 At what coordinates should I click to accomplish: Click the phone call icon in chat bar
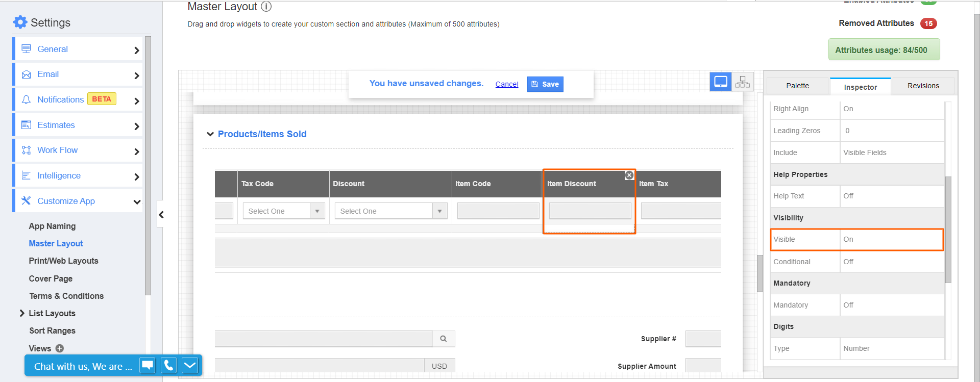pyautogui.click(x=169, y=365)
